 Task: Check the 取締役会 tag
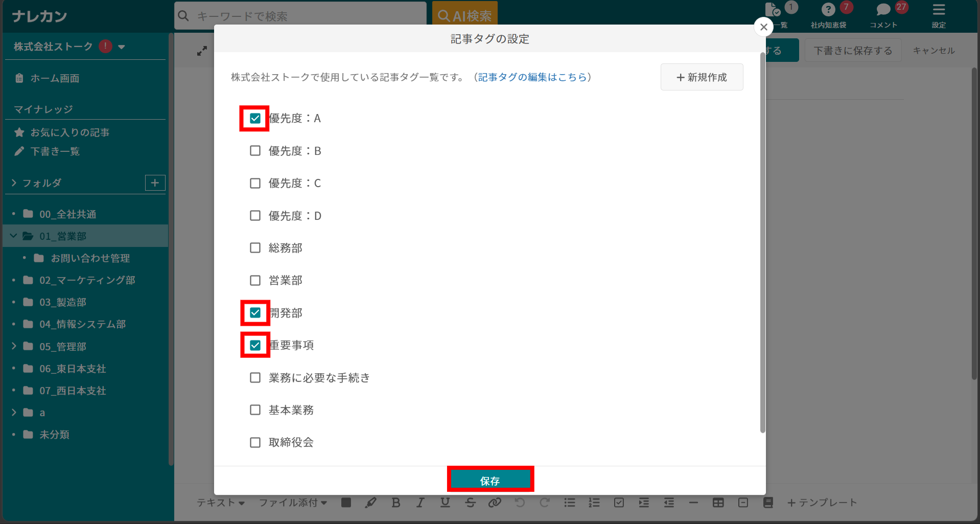(255, 442)
